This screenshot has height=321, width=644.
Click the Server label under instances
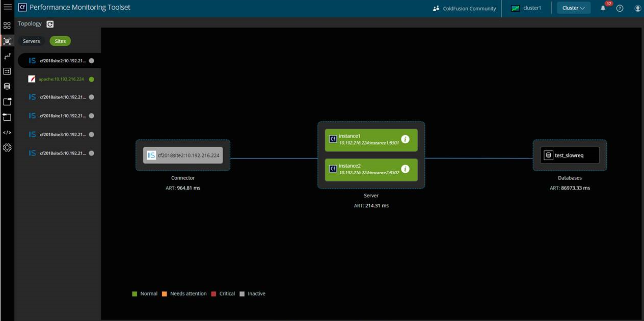pos(371,196)
